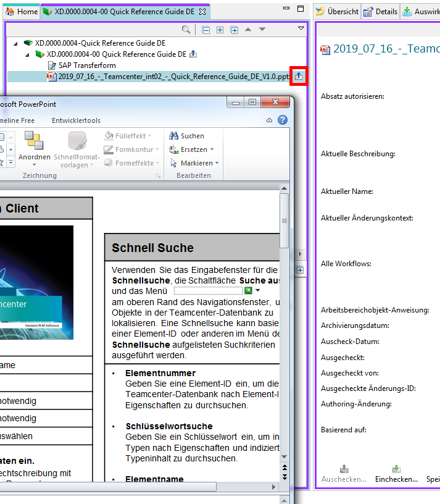Collapse the XD.0000.0004-00 revision tree node
Viewport: 440px width, 504px height.
(x=27, y=54)
